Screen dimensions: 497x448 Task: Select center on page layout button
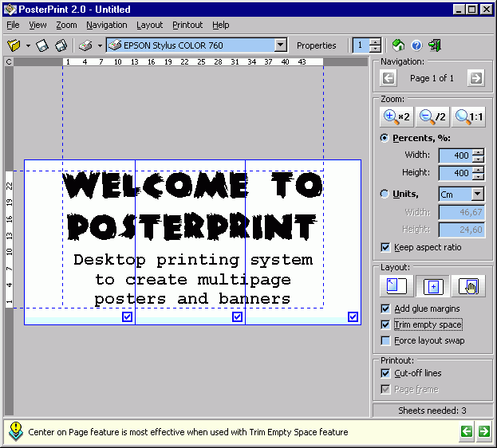[432, 286]
